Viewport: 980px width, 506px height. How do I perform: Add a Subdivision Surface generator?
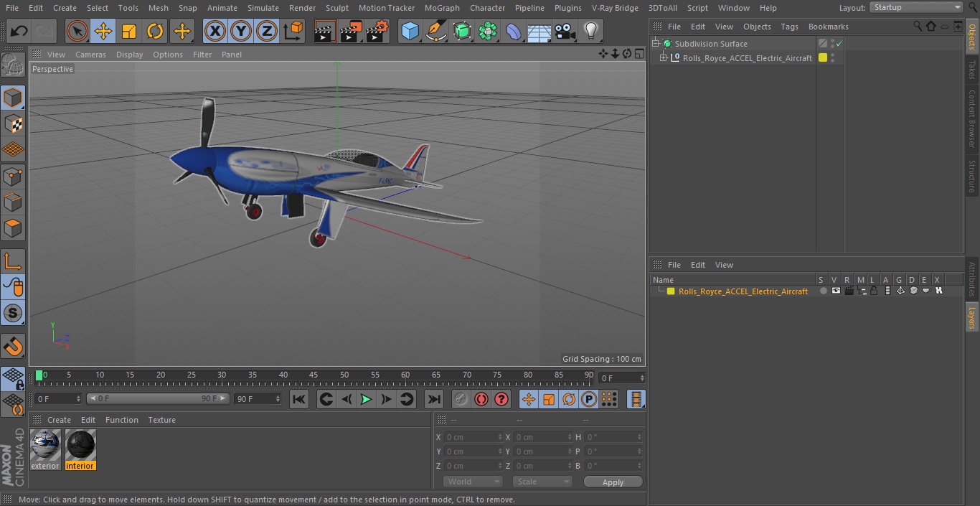click(462, 31)
